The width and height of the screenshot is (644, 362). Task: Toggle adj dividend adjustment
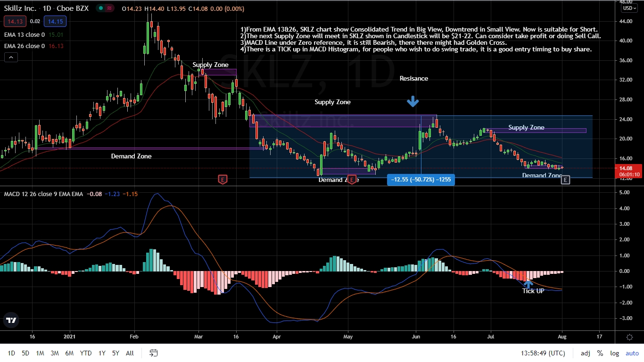pyautogui.click(x=586, y=353)
